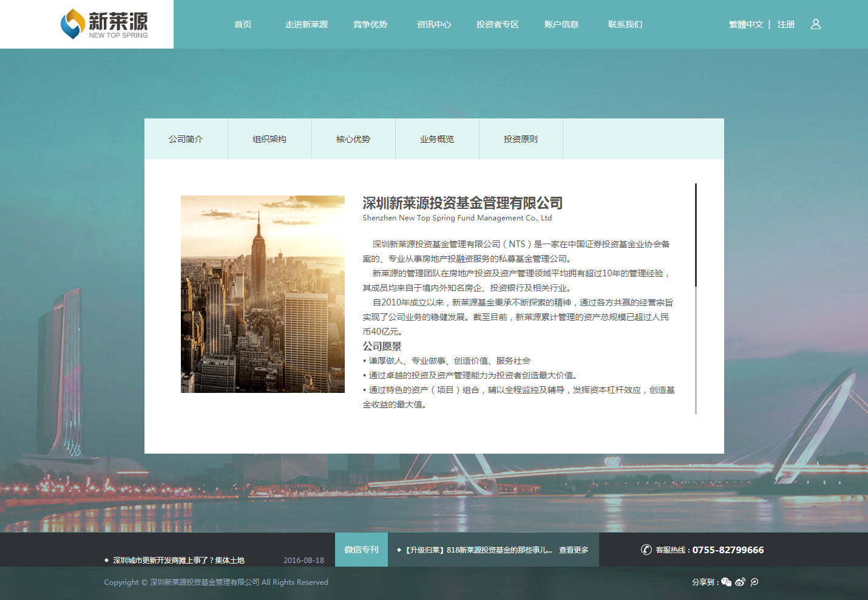Click the 公司愿景 subheading
Screen dimensions: 868x600
382,346
